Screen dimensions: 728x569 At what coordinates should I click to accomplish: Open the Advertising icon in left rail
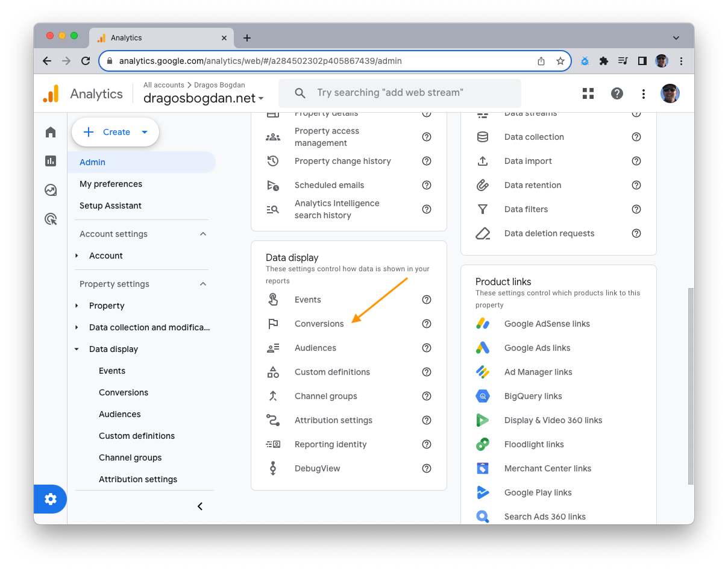(x=51, y=219)
